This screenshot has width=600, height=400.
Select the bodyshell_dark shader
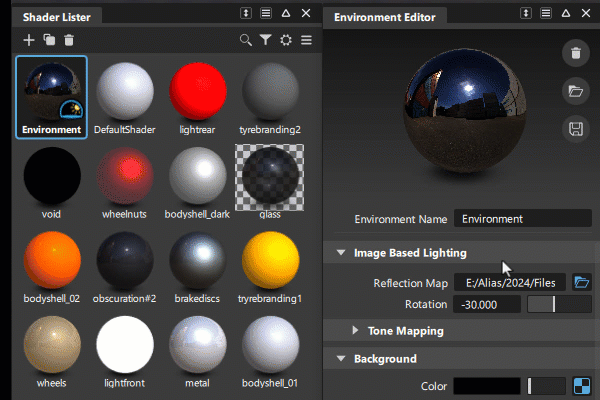point(198,176)
